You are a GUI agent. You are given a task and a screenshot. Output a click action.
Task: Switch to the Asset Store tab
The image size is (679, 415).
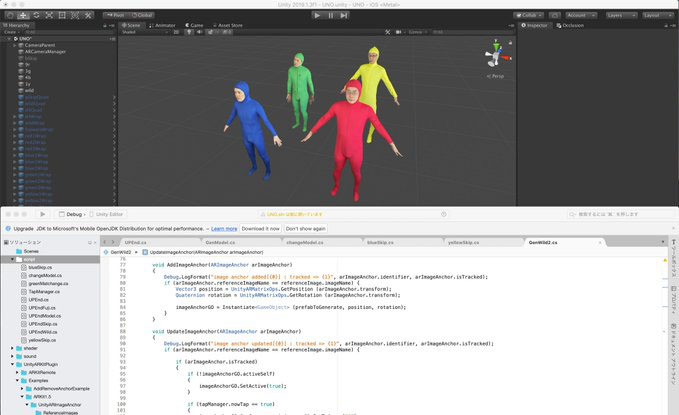pyautogui.click(x=230, y=24)
